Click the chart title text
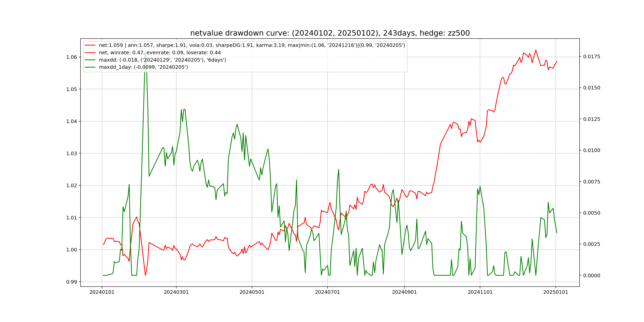 pyautogui.click(x=330, y=33)
